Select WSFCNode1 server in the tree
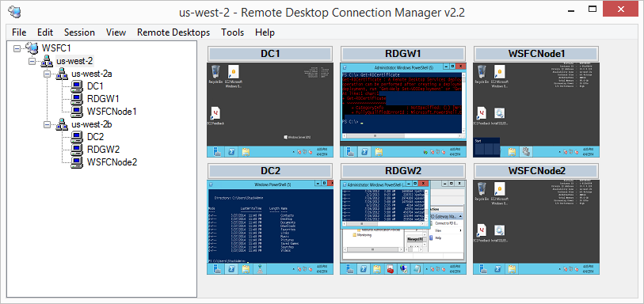644x304 pixels. pyautogui.click(x=112, y=111)
